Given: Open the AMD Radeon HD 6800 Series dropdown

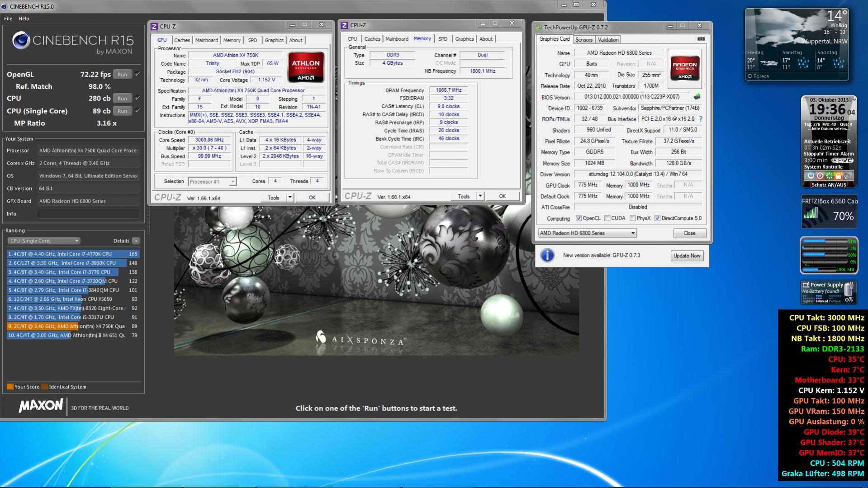Looking at the screenshot, I should click(587, 233).
